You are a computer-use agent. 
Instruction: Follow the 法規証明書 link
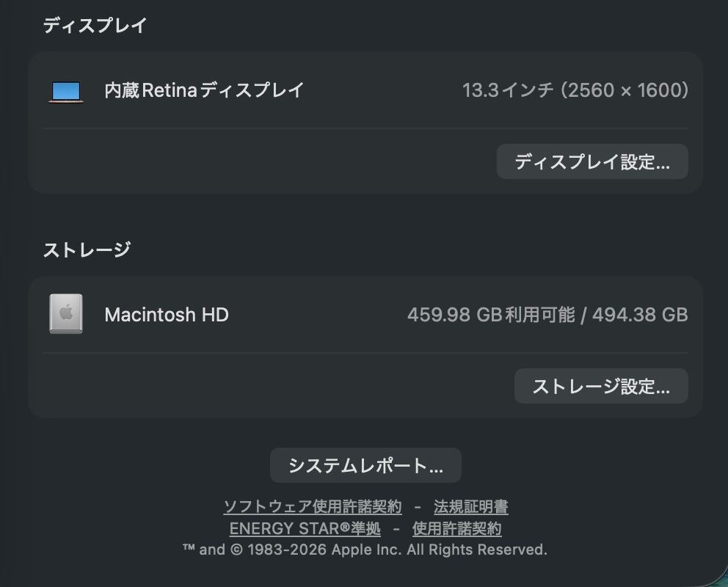[x=470, y=507]
